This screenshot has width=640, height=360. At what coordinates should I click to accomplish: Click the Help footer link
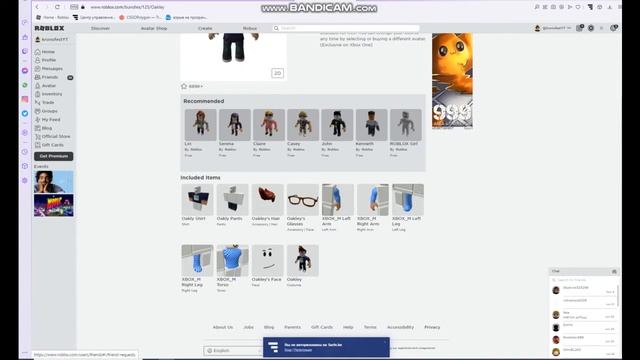(x=348, y=327)
